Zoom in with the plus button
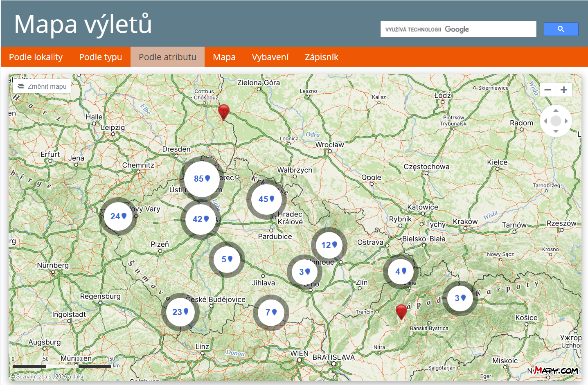Screen dimensions: 588x385 [564, 90]
